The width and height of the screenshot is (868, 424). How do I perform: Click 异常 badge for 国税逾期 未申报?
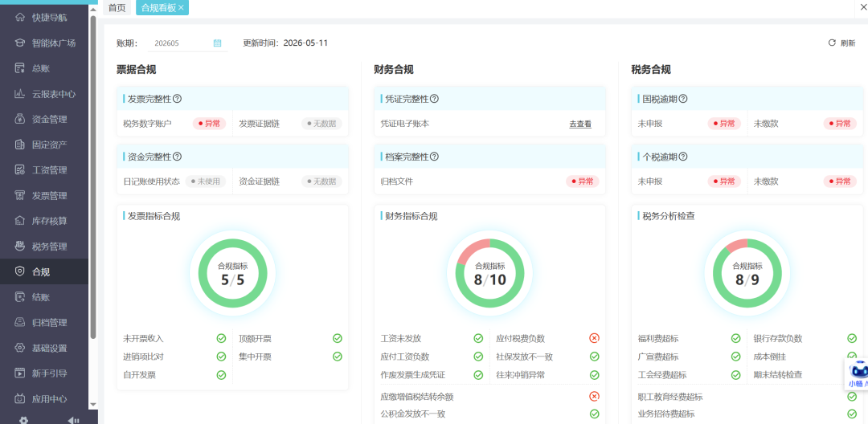pos(724,124)
